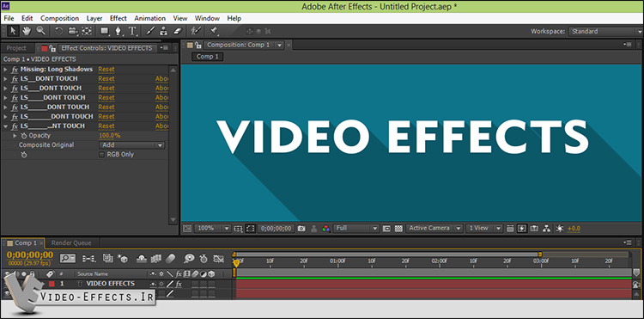
Task: Toggle frame blending for timeline layers
Action: tap(156, 259)
